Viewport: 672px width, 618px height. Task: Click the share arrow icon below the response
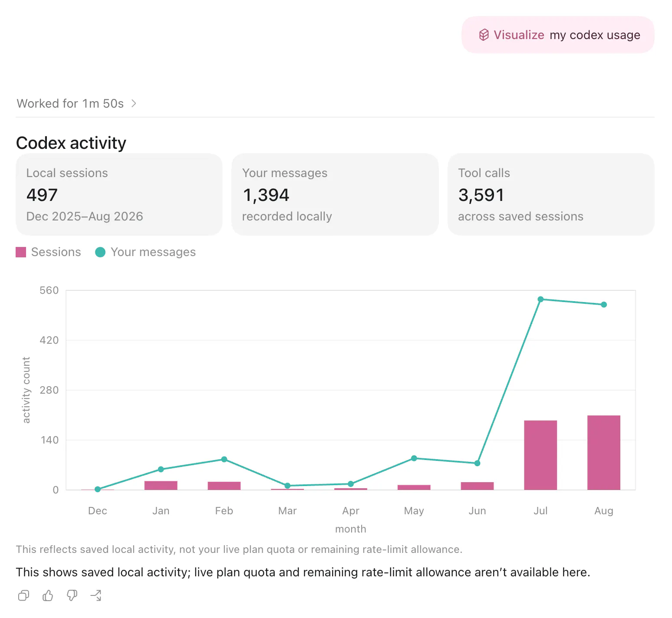[96, 595]
